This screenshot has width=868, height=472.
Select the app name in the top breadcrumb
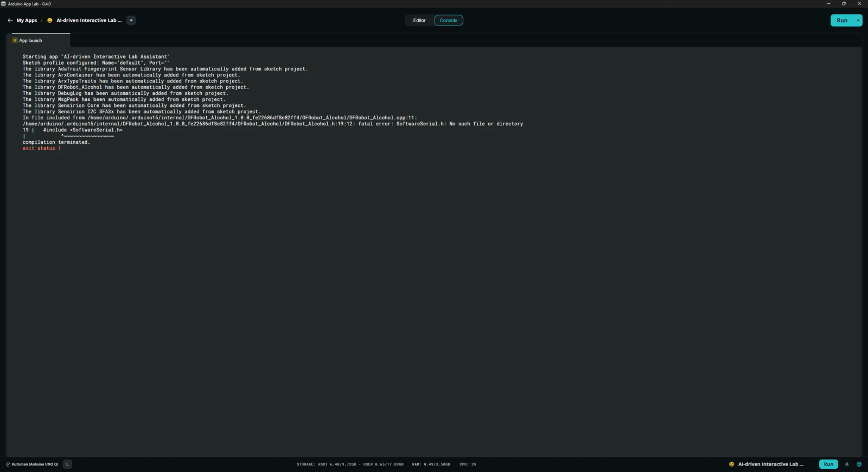(89, 21)
